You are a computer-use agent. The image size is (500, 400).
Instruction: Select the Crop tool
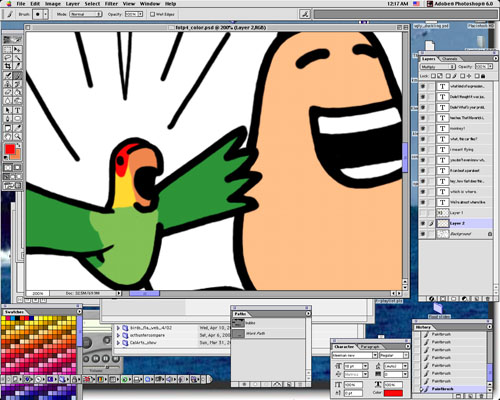click(8, 66)
